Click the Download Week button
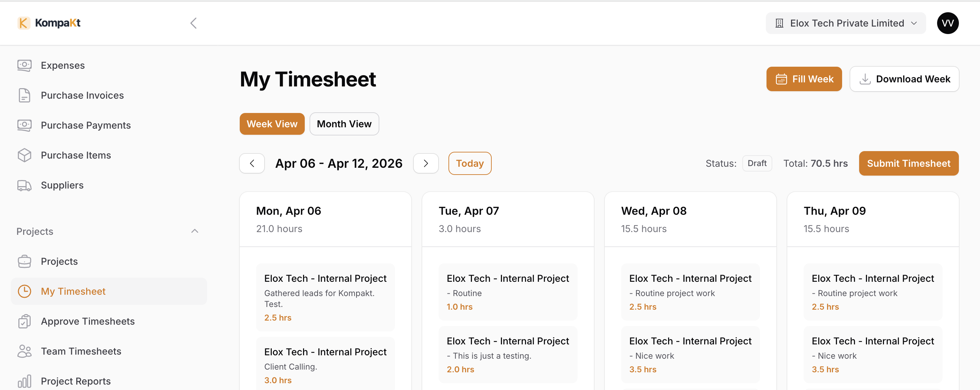This screenshot has height=390, width=980. click(x=904, y=79)
